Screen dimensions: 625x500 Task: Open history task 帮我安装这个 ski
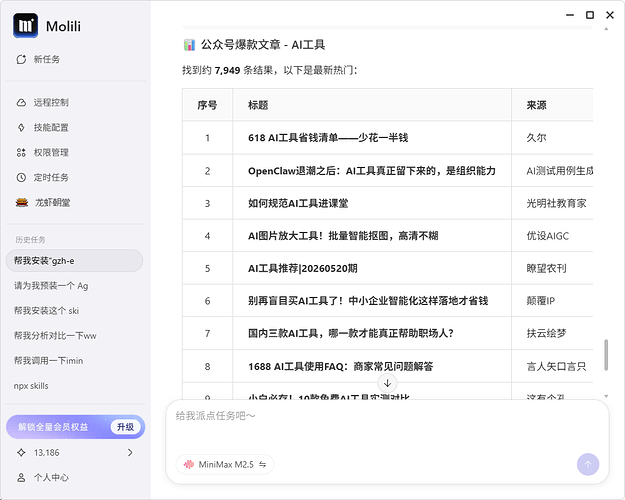tap(46, 311)
